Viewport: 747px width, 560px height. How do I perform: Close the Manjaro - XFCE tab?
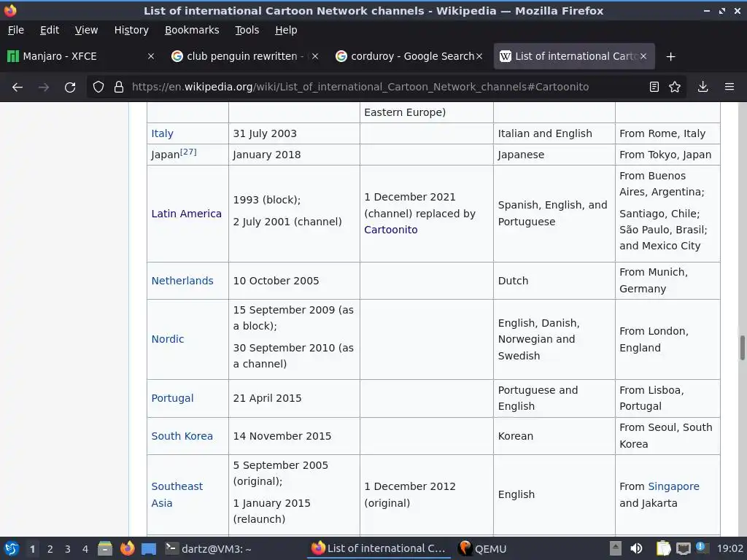151,57
